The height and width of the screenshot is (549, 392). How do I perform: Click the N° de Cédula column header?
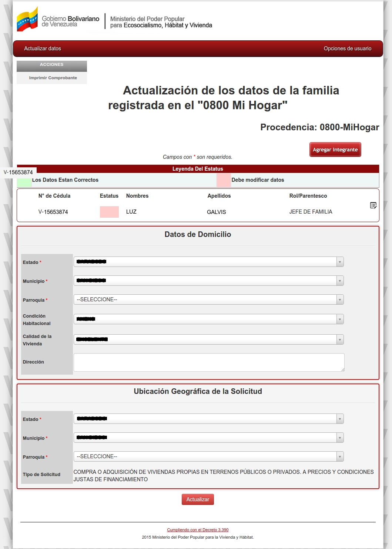coord(54,196)
